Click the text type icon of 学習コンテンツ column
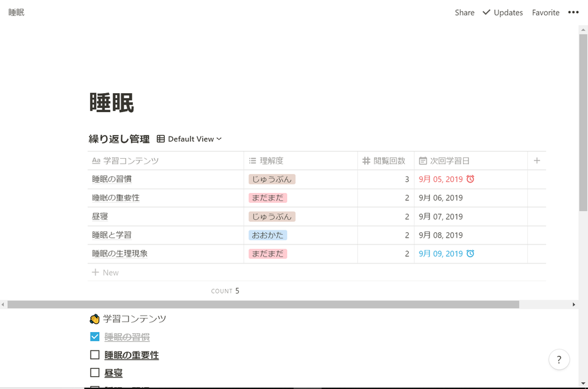The image size is (588, 389). 96,161
